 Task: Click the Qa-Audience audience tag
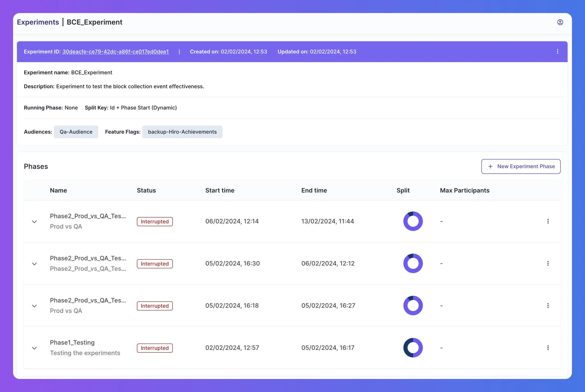[76, 132]
